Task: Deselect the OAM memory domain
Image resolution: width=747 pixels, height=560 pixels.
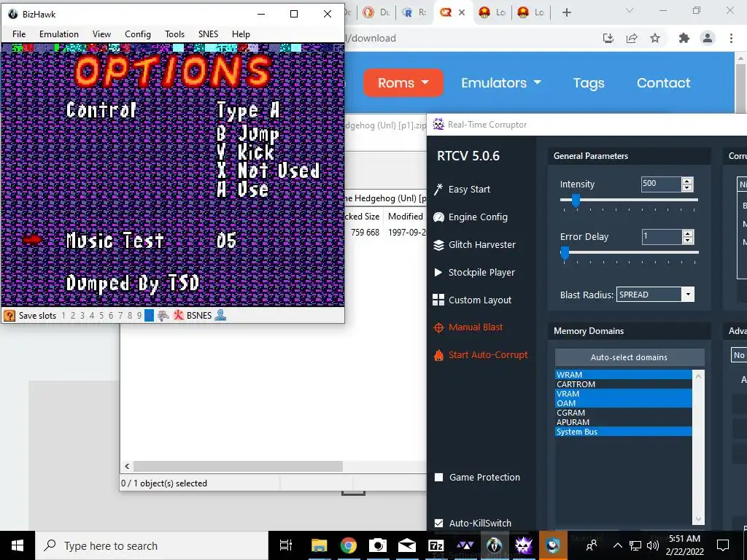Action: (623, 403)
